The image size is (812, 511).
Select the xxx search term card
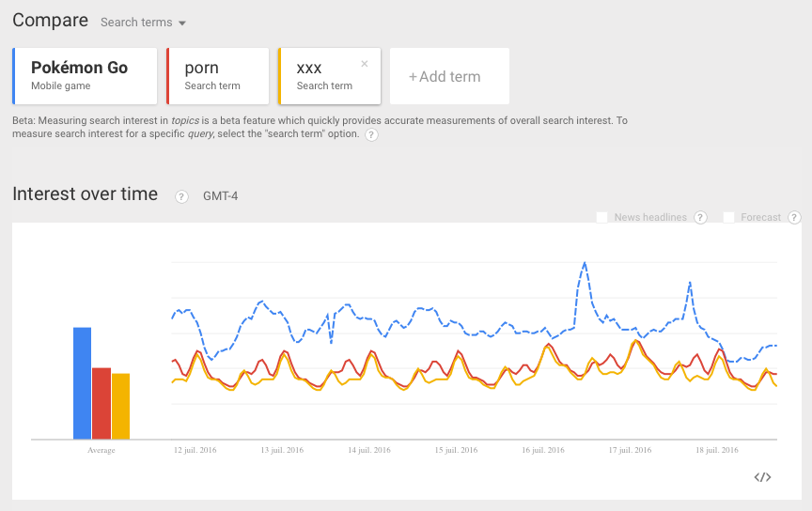coord(329,76)
